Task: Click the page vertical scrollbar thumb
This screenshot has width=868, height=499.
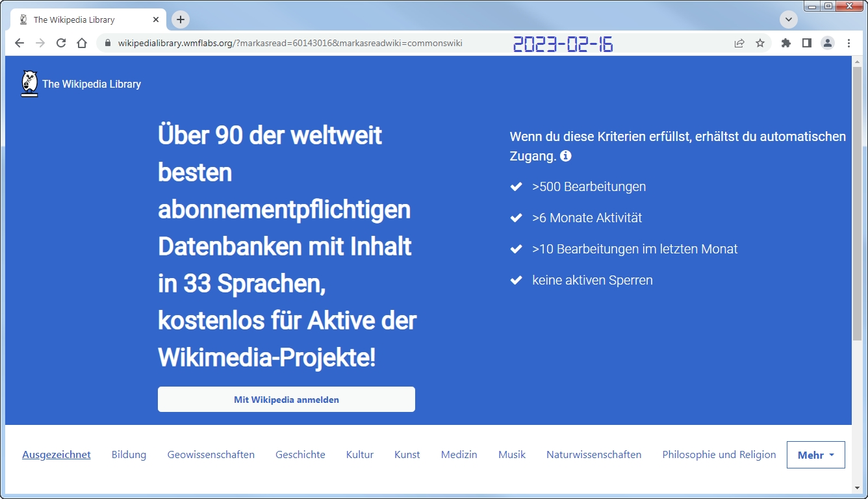Action: pyautogui.click(x=858, y=203)
